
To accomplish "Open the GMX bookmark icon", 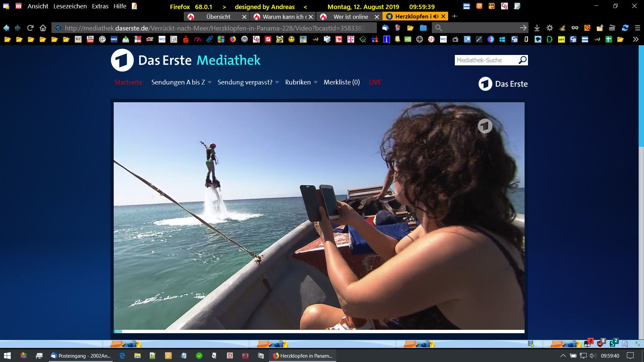I will click(114, 39).
